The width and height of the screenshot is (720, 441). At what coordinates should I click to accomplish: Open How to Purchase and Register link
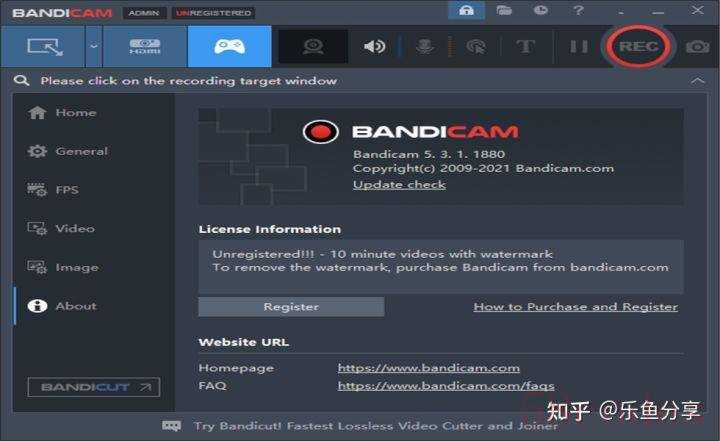pyautogui.click(x=575, y=306)
